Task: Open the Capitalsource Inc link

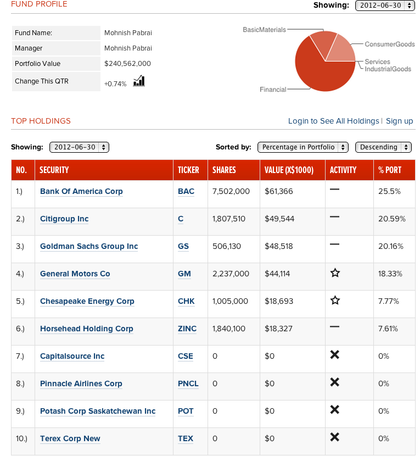Action: (72, 356)
